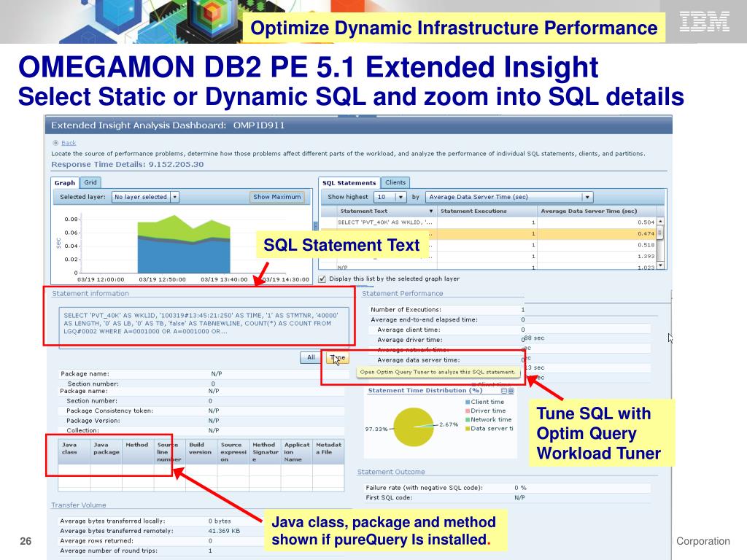Open the Show highest count dropdown
The height and width of the screenshot is (560, 747).
pyautogui.click(x=390, y=197)
